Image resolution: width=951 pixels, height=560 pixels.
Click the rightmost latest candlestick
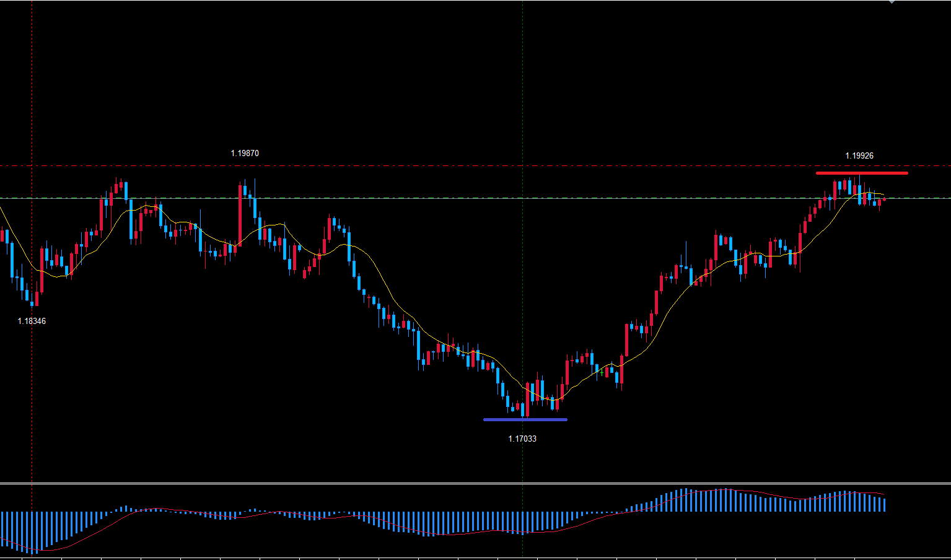click(x=884, y=199)
